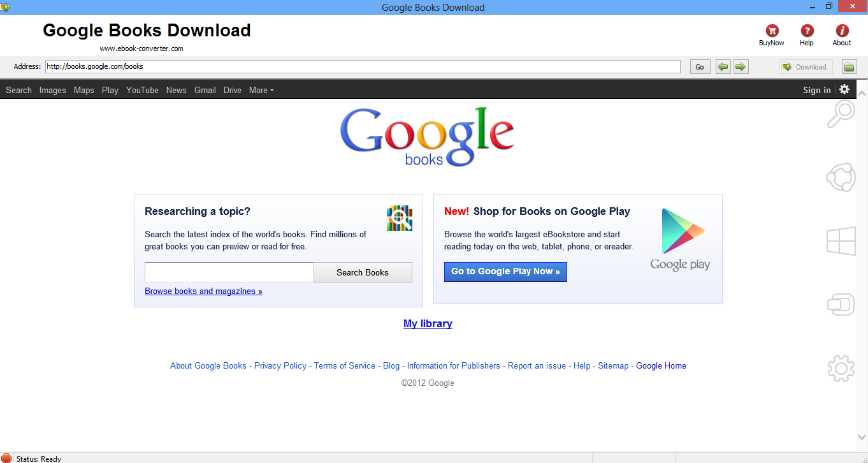Screen dimensions: 868x463
Task: Navigate forward using the green right arrow
Action: click(x=741, y=66)
